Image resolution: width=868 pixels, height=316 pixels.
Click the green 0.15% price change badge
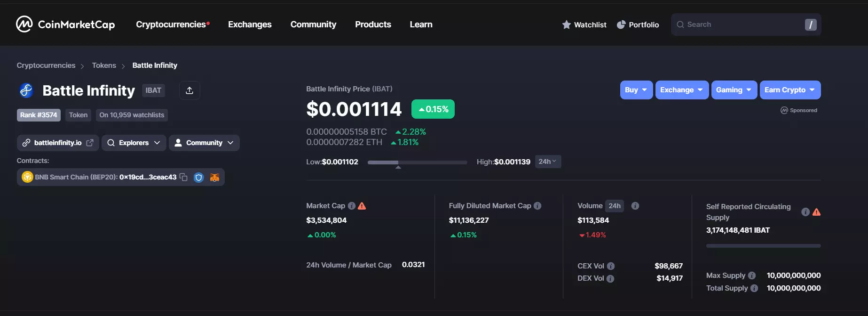click(433, 109)
